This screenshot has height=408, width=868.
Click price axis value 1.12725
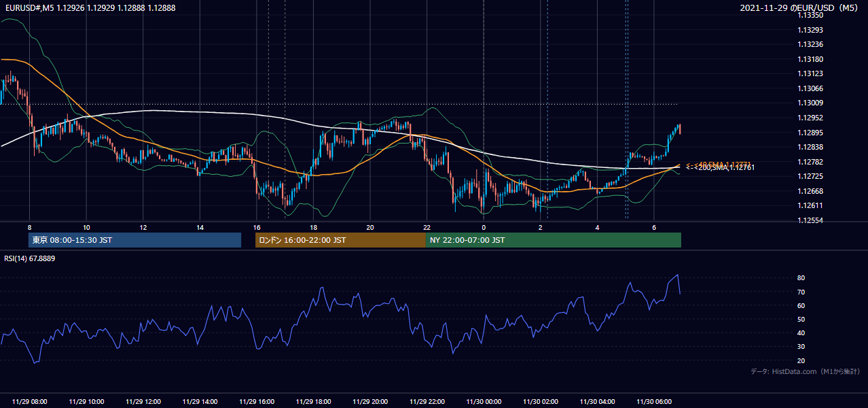click(810, 176)
